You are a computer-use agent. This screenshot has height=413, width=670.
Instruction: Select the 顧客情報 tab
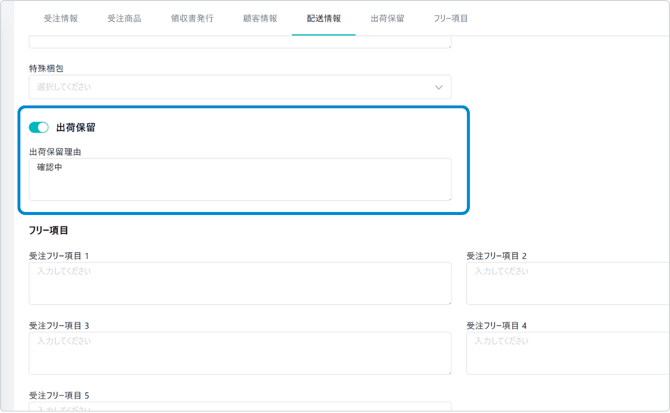point(260,19)
